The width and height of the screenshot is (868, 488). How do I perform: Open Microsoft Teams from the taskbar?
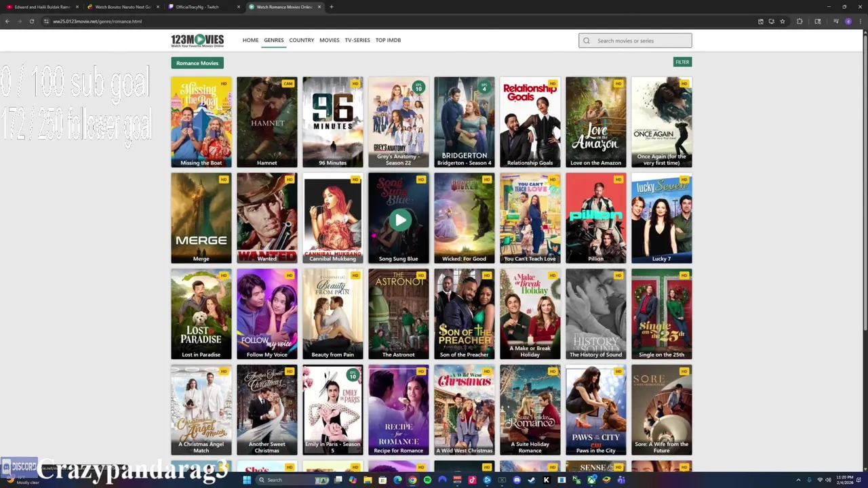pyautogui.click(x=621, y=480)
